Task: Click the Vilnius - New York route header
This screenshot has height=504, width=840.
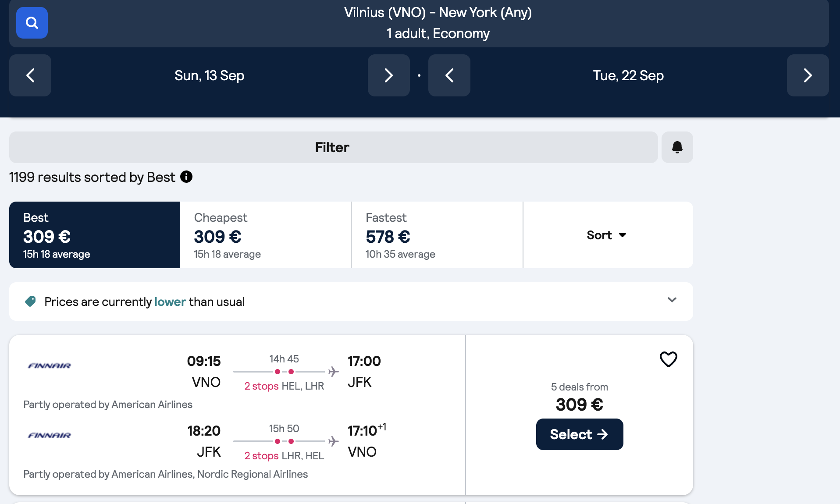Action: point(438,23)
